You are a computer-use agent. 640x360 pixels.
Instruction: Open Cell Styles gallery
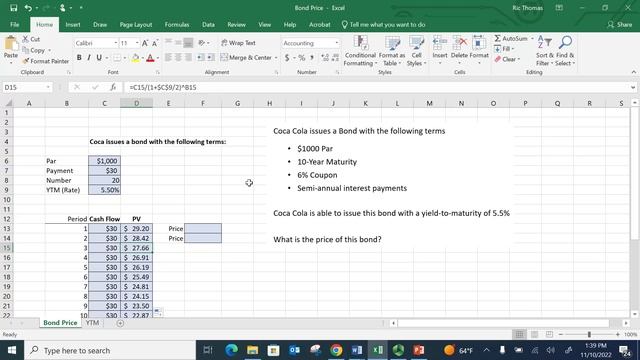click(416, 51)
